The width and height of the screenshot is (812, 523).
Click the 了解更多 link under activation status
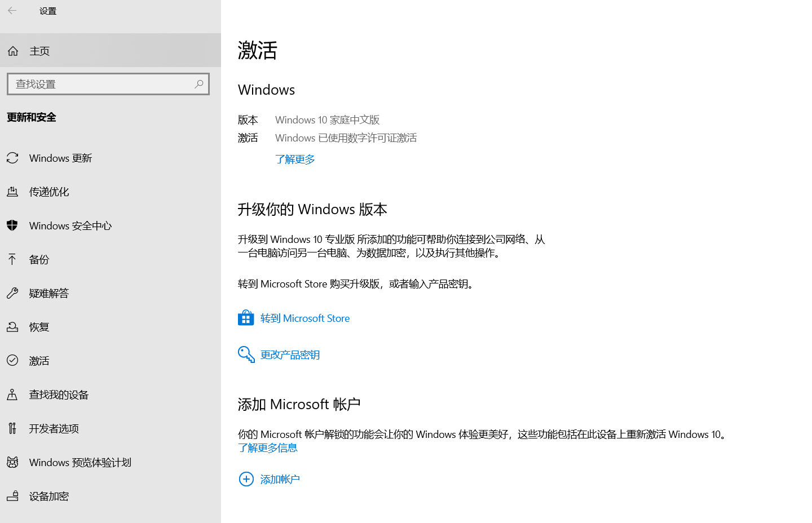(x=295, y=159)
